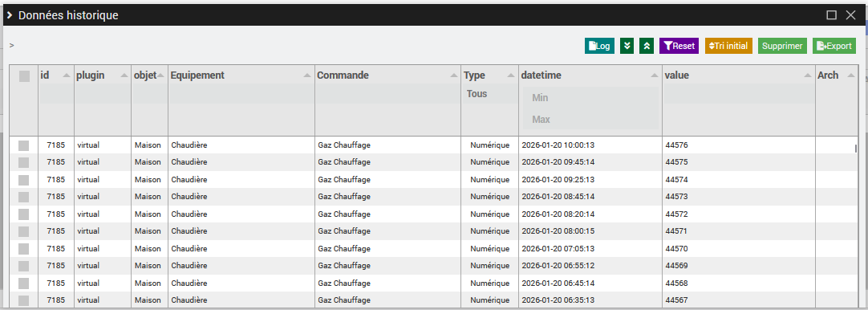Check the row with value 44574
Viewport: 868px width, 310px height.
pos(23,180)
